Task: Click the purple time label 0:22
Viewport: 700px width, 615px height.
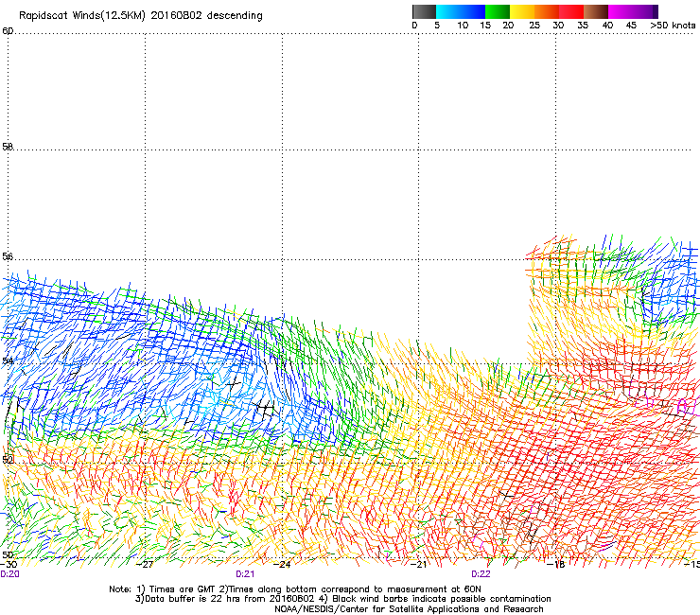Action: [x=481, y=574]
